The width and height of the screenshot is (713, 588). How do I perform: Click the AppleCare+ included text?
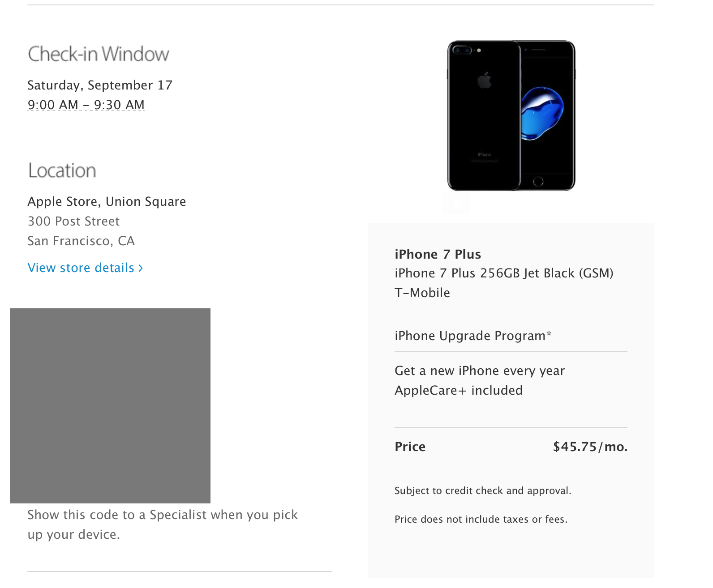click(x=459, y=390)
